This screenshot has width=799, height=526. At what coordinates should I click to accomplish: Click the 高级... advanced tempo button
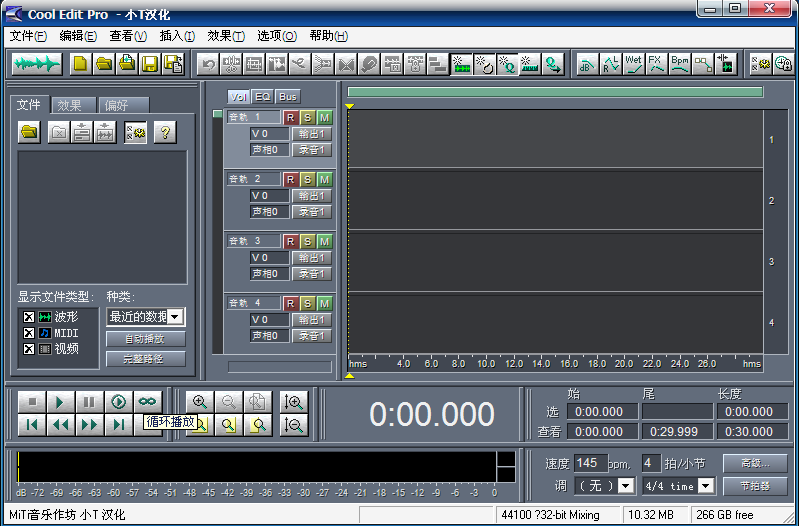click(755, 463)
